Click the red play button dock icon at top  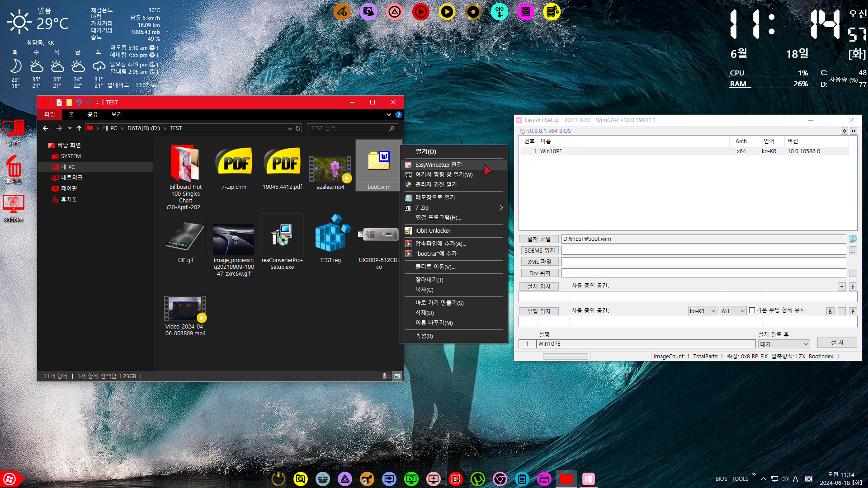point(420,12)
